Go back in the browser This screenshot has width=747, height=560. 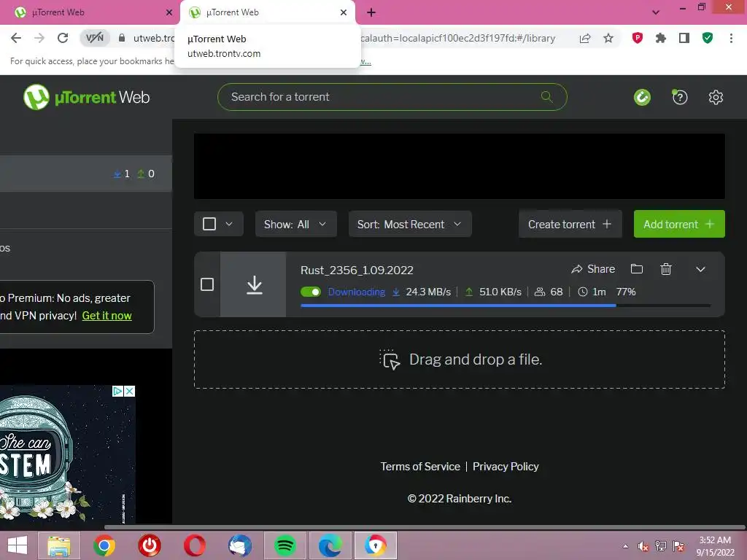pos(16,38)
